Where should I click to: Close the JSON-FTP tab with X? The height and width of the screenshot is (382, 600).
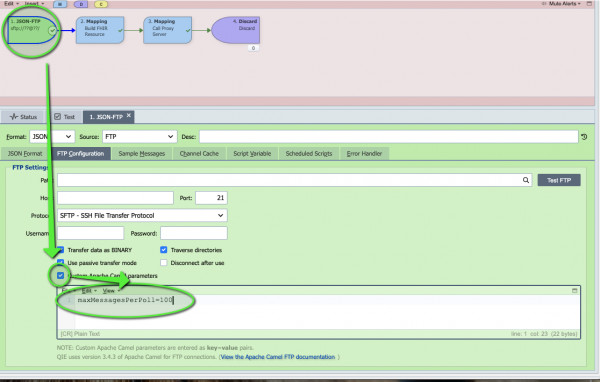tap(129, 115)
